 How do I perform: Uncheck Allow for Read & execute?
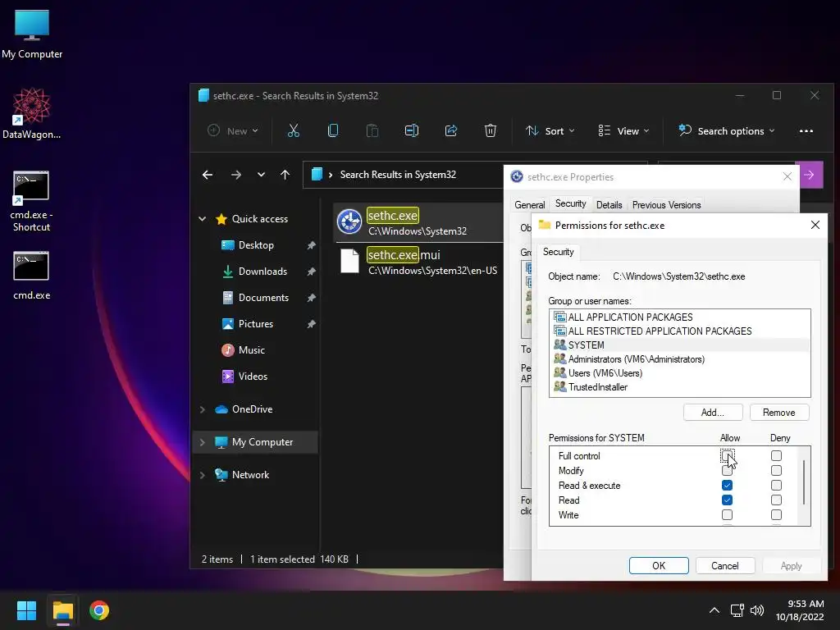click(x=727, y=486)
